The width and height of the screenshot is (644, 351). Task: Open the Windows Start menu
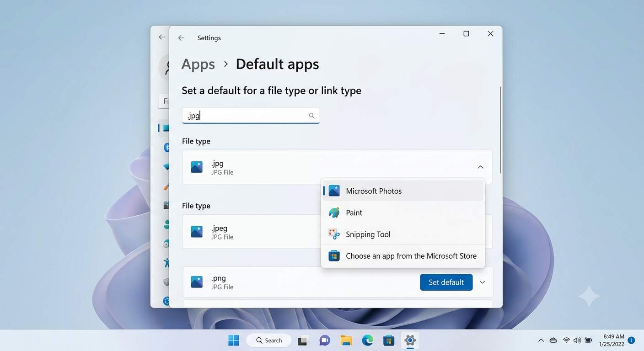[234, 340]
